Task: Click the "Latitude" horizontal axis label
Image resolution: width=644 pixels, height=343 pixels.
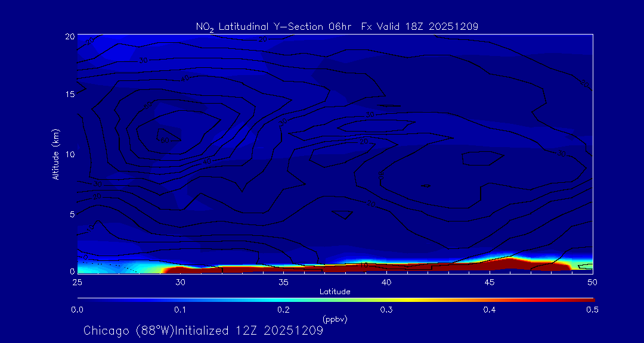Action: click(335, 292)
